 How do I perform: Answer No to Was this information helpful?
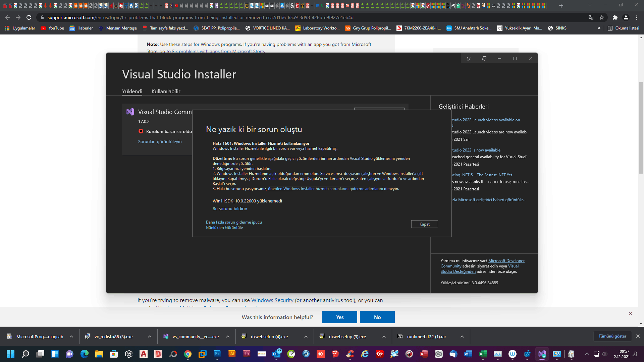pos(377,317)
